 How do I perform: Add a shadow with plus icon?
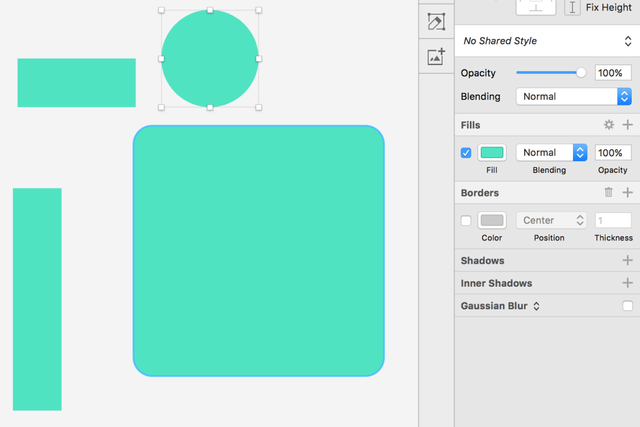[627, 260]
